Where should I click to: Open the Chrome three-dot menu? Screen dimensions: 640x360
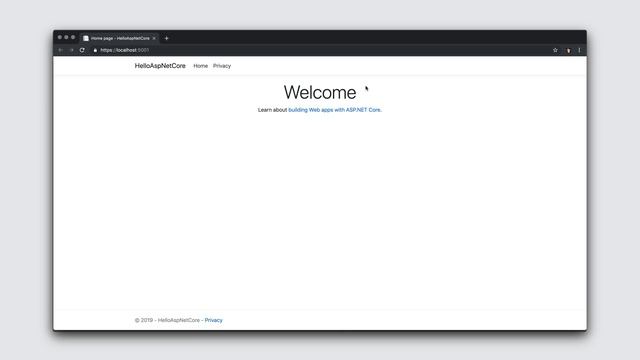pos(579,50)
